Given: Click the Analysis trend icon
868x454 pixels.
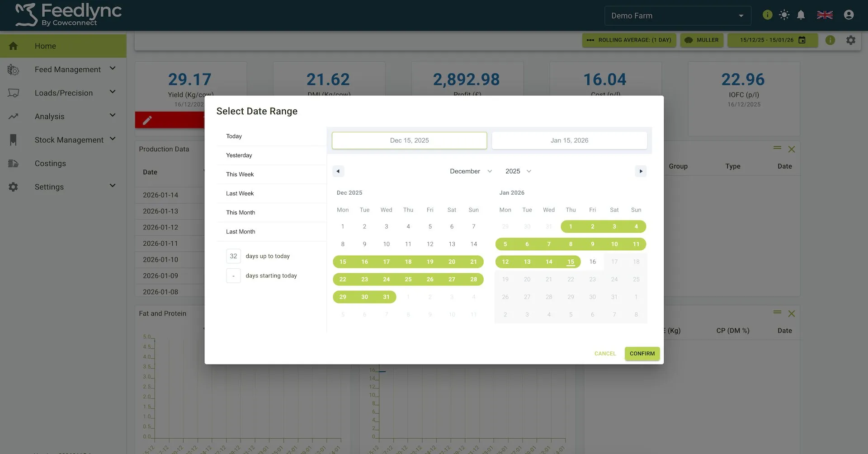Looking at the screenshot, I should (x=14, y=117).
